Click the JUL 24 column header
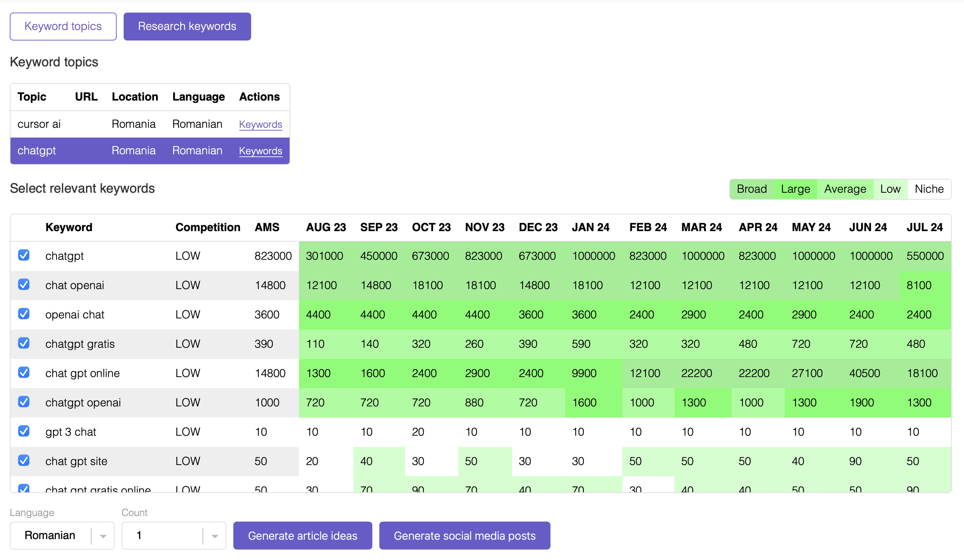This screenshot has width=964, height=560. tap(925, 227)
